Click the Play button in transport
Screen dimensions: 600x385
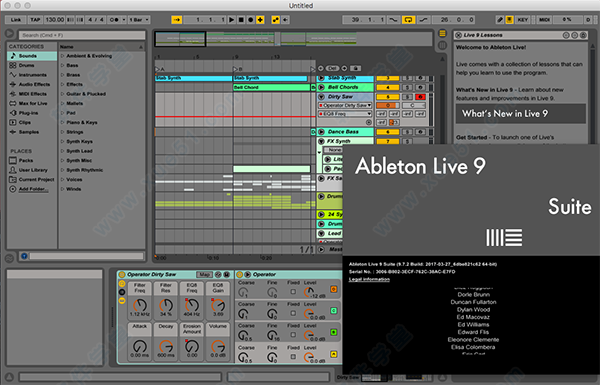[232, 20]
